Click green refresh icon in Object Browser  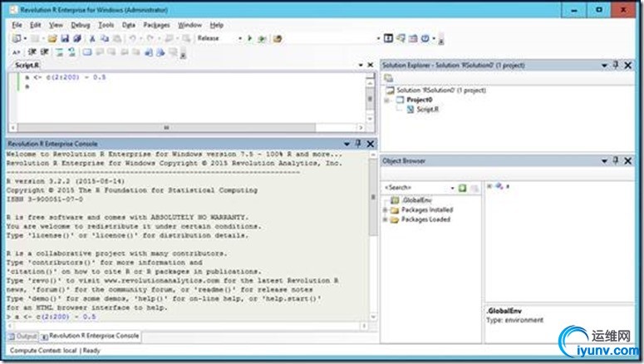coord(463,188)
